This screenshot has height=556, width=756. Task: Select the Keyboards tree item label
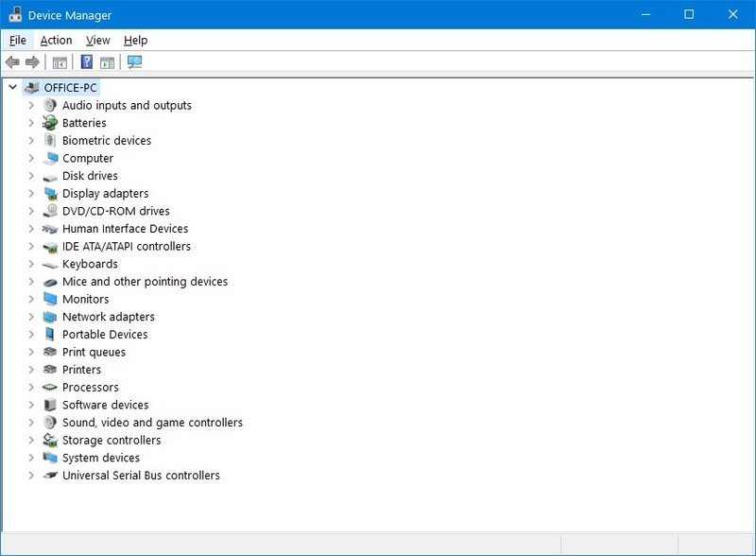pyautogui.click(x=90, y=264)
